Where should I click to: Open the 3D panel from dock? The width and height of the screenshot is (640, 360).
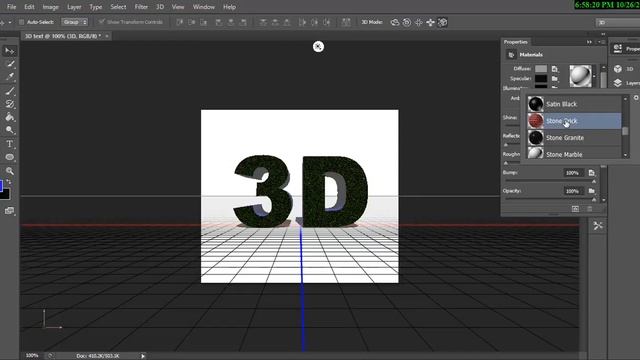(x=624, y=69)
